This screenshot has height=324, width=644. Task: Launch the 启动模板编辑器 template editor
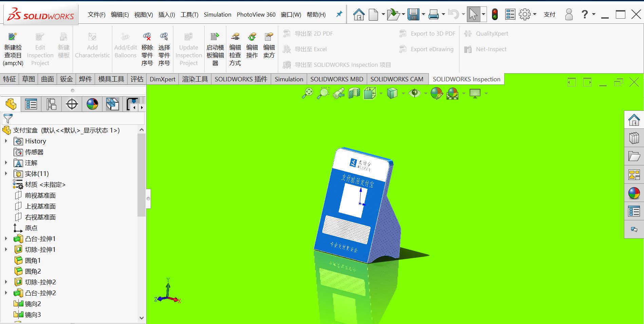[x=215, y=49]
